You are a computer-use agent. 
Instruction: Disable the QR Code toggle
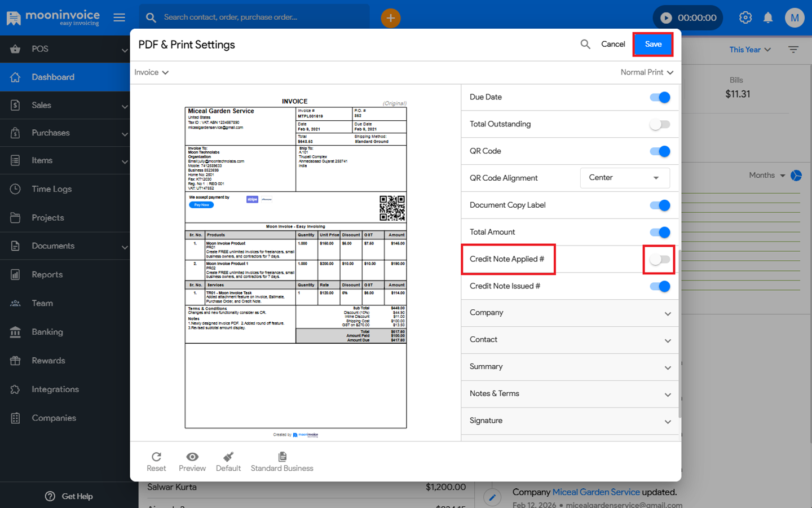point(659,151)
